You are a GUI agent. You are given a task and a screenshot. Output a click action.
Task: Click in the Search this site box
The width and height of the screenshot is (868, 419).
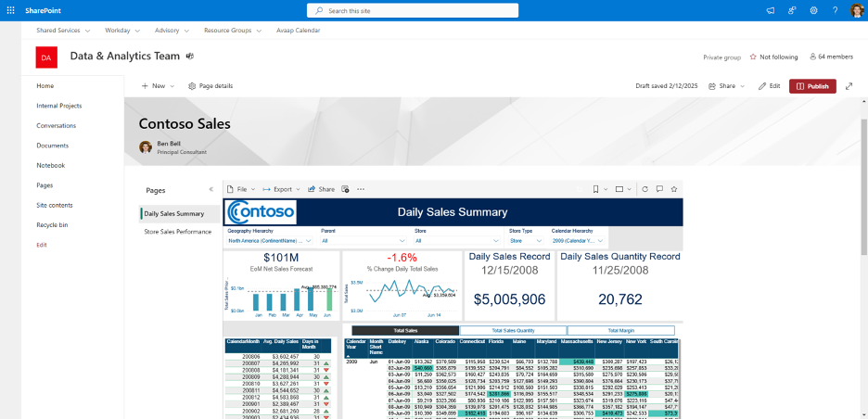click(413, 10)
